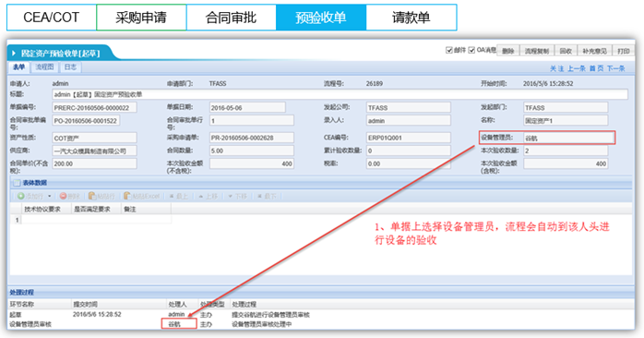The width and height of the screenshot is (644, 338).
Task: Switch to the 请款单 tab
Action: click(x=411, y=18)
